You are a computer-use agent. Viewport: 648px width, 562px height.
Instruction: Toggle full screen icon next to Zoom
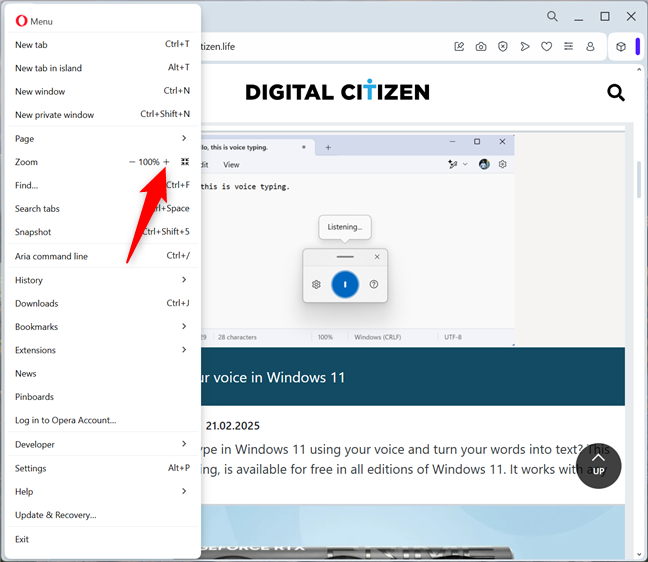[x=185, y=162]
